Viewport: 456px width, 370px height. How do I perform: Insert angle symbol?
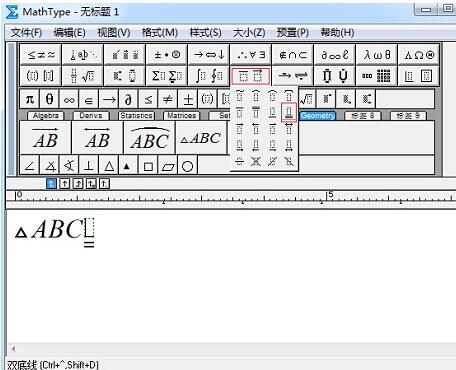(x=30, y=165)
